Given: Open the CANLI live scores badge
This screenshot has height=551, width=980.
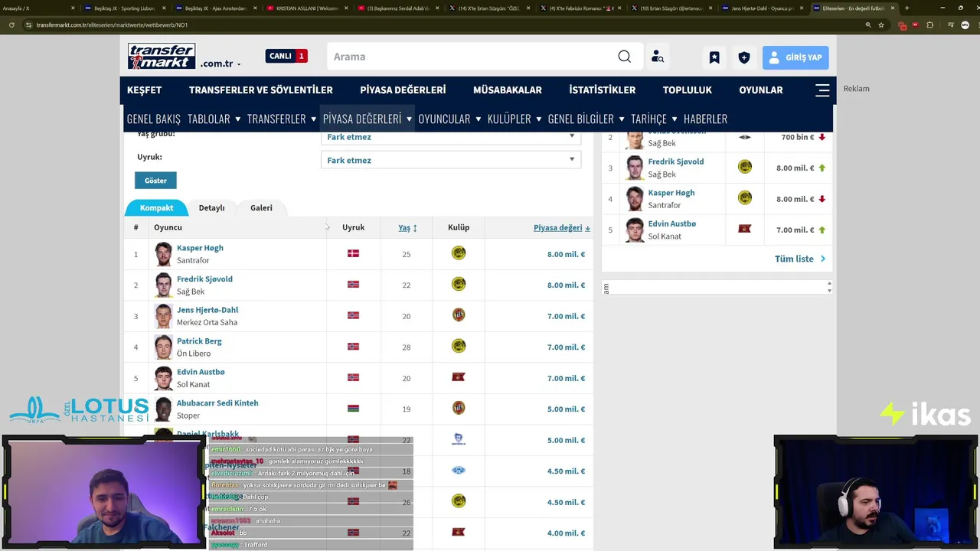Looking at the screenshot, I should pos(286,56).
